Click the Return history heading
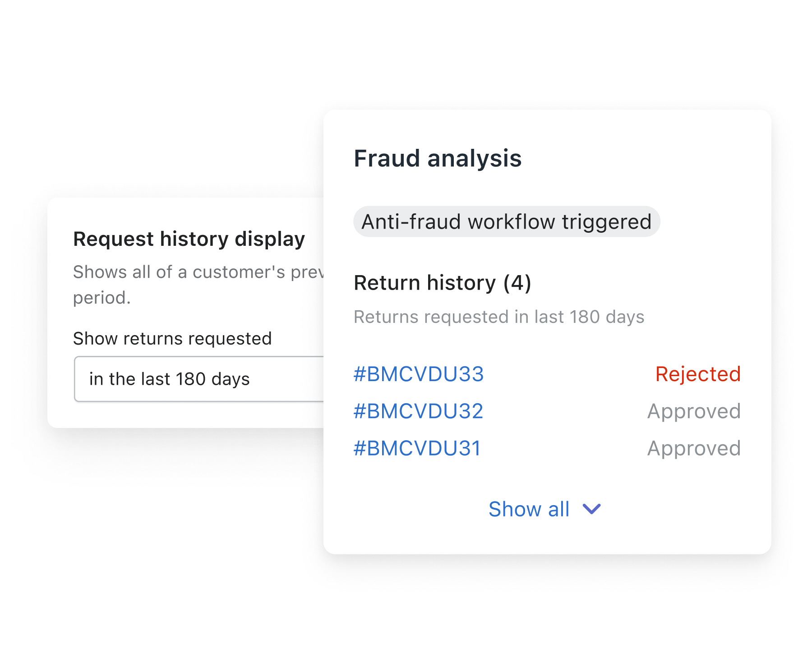 (424, 283)
